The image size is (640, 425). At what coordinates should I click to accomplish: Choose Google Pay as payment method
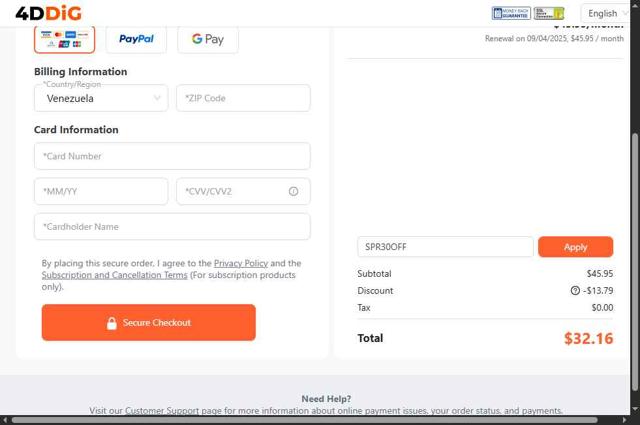coord(208,39)
